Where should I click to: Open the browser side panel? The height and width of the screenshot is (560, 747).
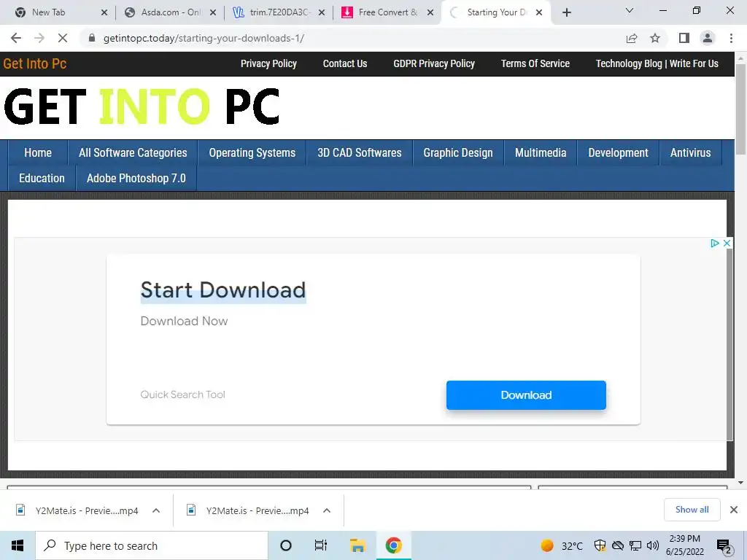(x=684, y=38)
